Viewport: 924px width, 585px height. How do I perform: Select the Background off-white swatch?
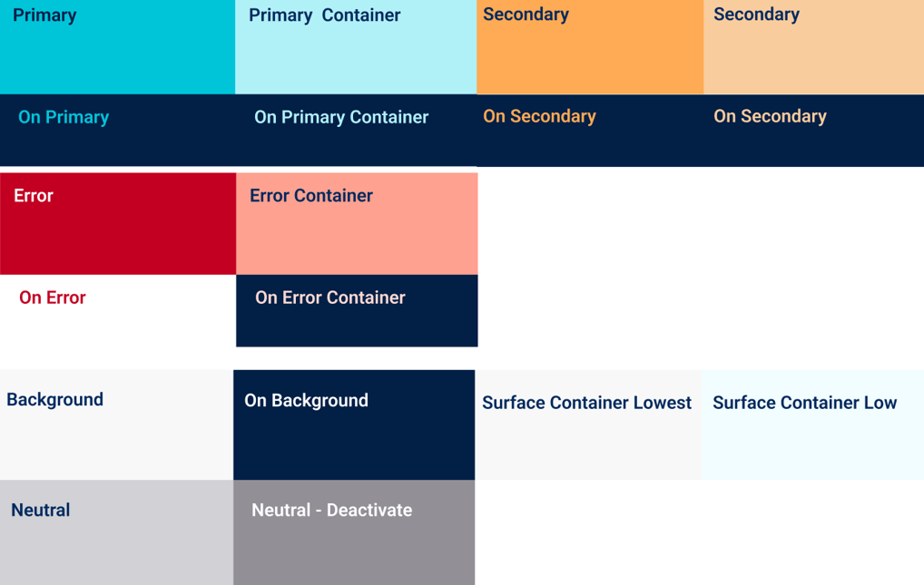(x=117, y=424)
